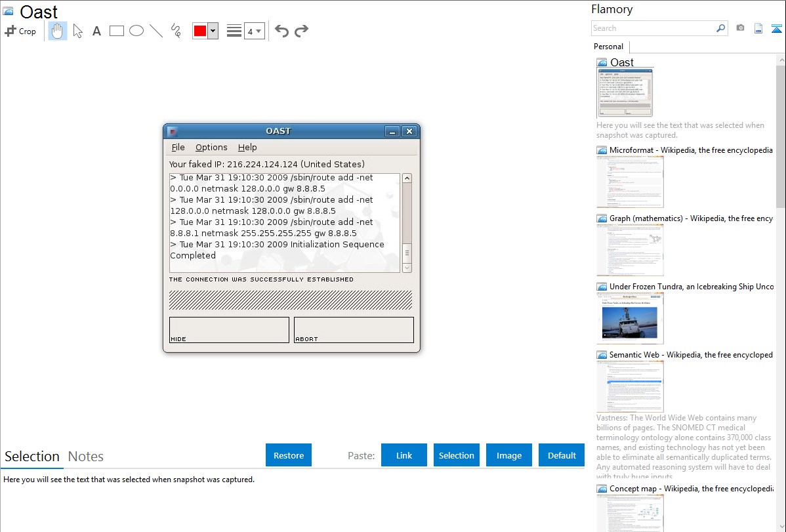
Task: Activate the hand pan tool
Action: click(57, 31)
